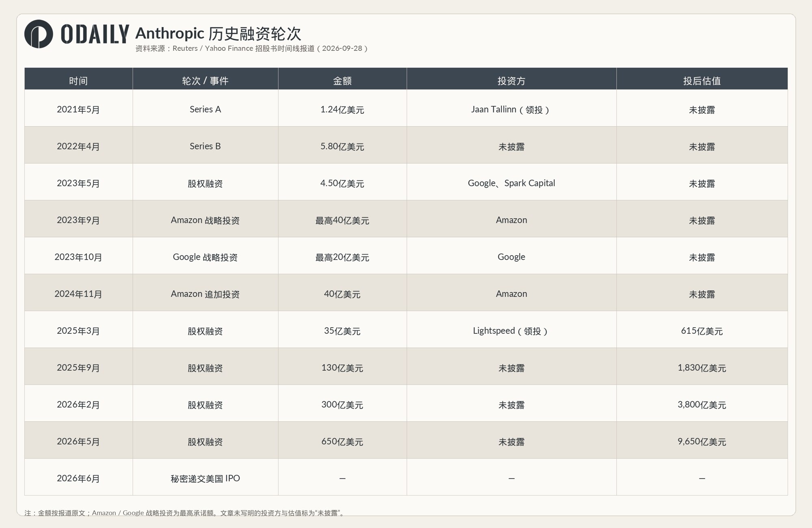This screenshot has width=812, height=528.
Task: Click the "投资方" column header
Action: (x=512, y=79)
